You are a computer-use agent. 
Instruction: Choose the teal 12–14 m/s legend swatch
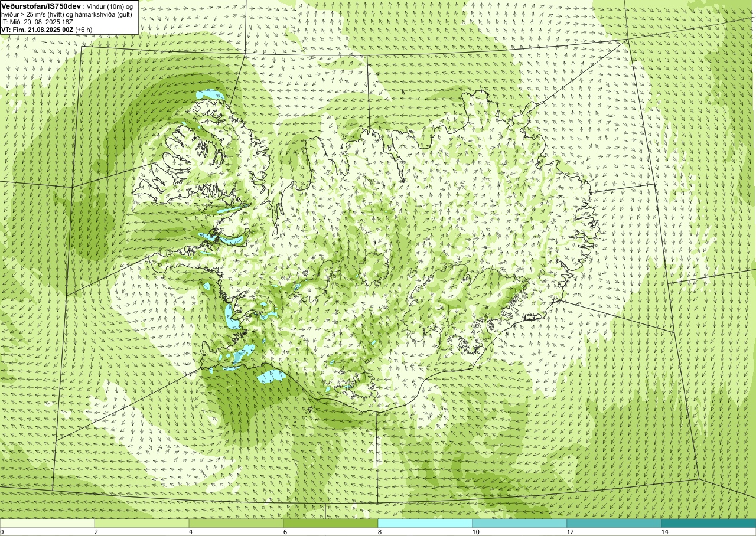pyautogui.click(x=614, y=523)
